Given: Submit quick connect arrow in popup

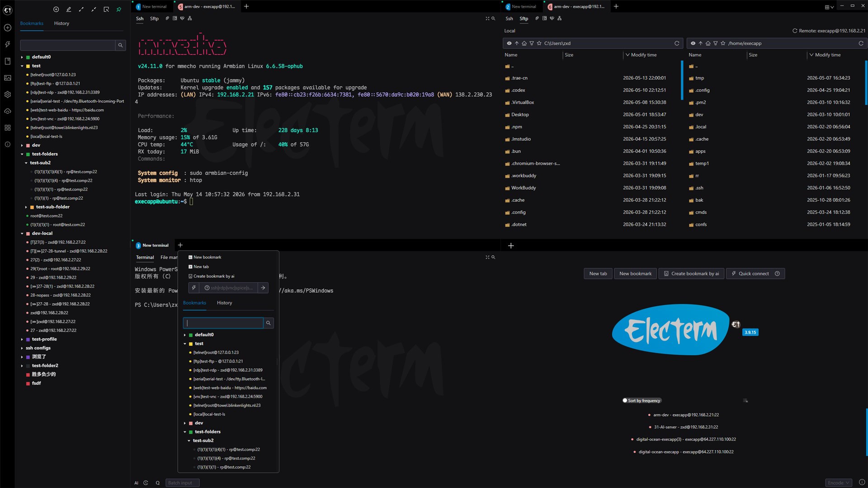Looking at the screenshot, I should click(x=263, y=288).
